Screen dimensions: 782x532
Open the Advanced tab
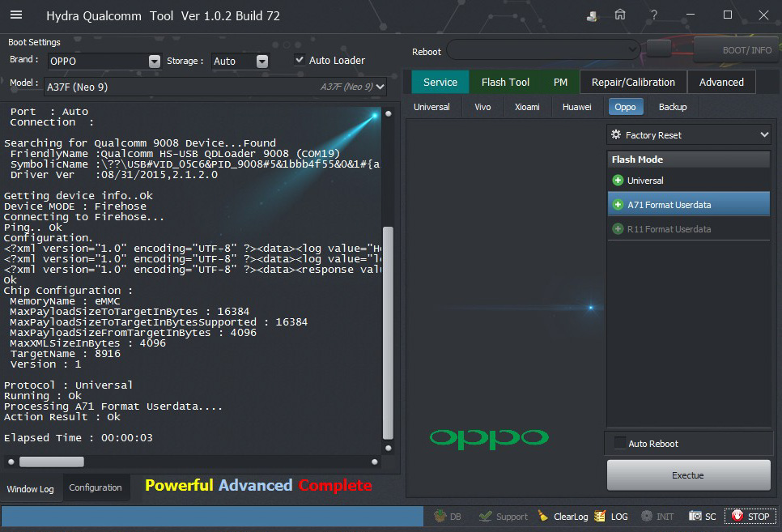(x=721, y=82)
